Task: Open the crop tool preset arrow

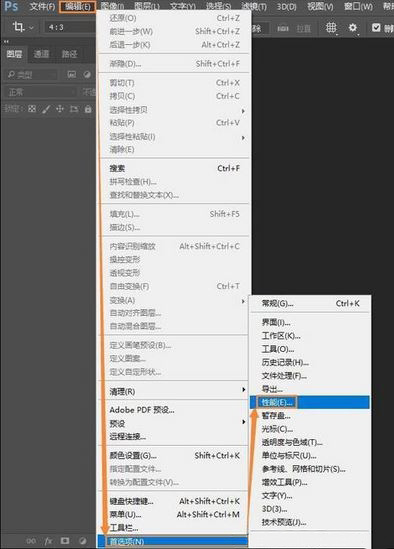Action: 31,27
